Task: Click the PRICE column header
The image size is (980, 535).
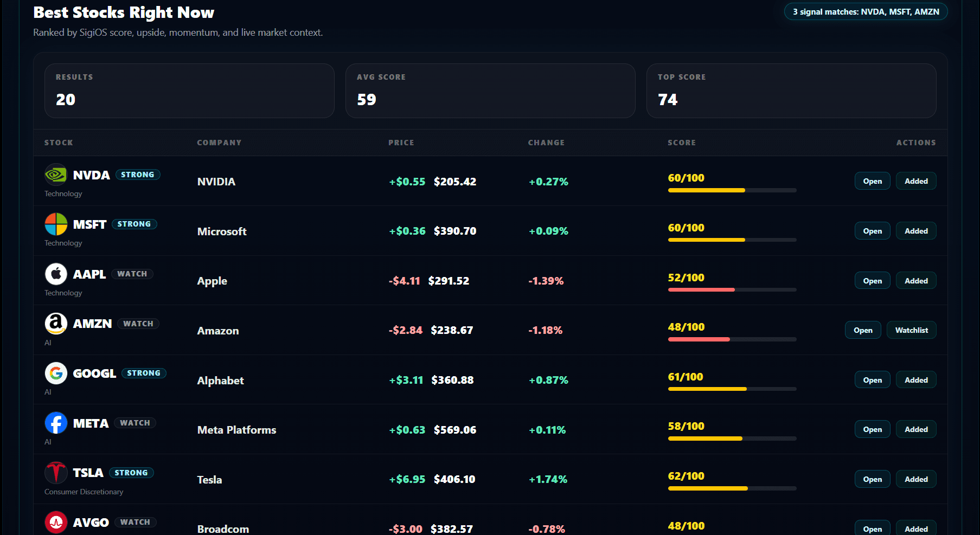Action: click(401, 143)
